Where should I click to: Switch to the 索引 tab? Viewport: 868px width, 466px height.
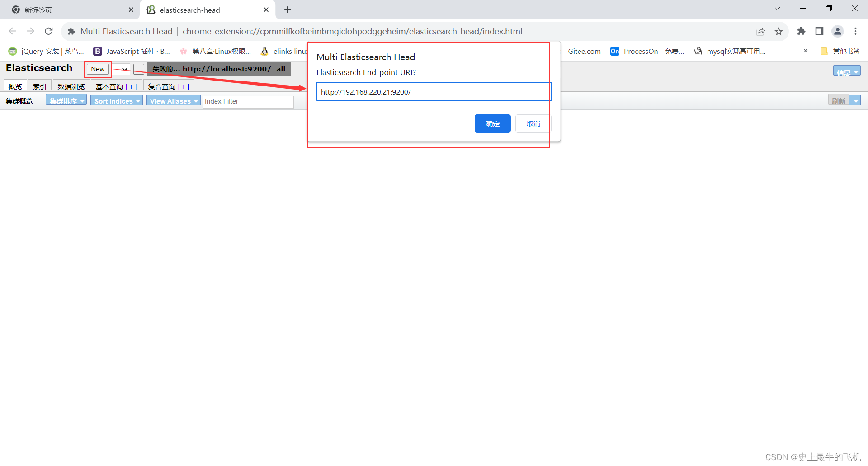point(40,86)
